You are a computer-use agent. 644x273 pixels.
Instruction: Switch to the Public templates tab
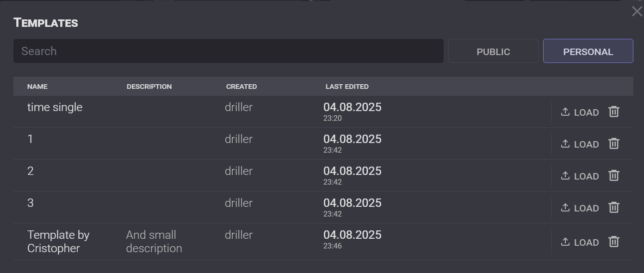coord(493,51)
